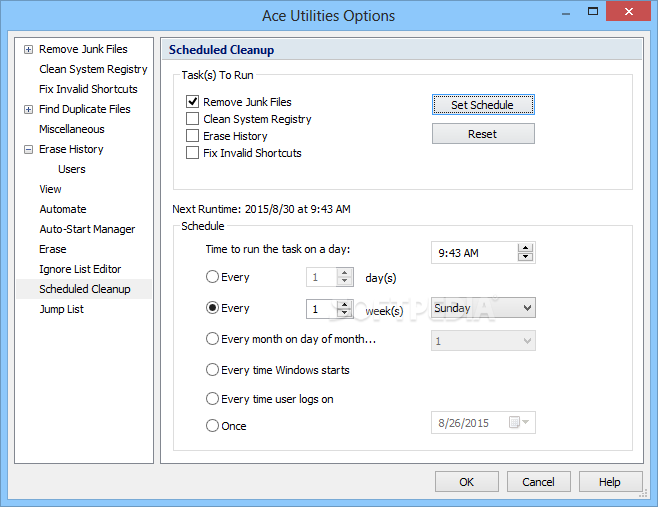Open Auto-Start Manager options

(87, 229)
